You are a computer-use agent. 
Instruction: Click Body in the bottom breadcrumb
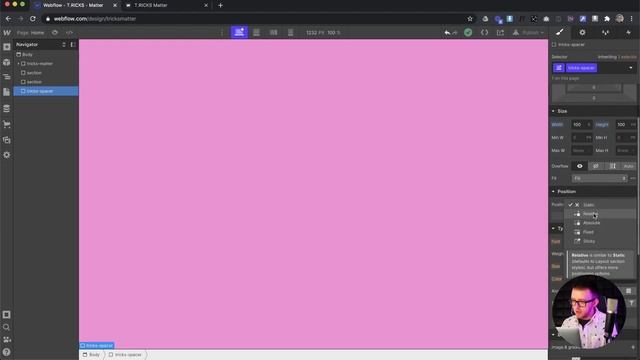tap(91, 355)
